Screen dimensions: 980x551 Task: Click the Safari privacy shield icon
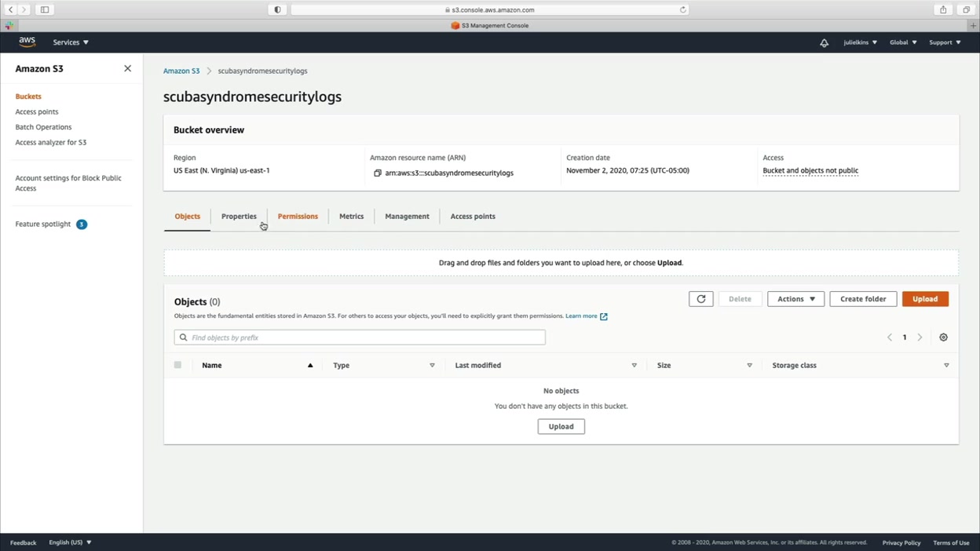coord(277,9)
